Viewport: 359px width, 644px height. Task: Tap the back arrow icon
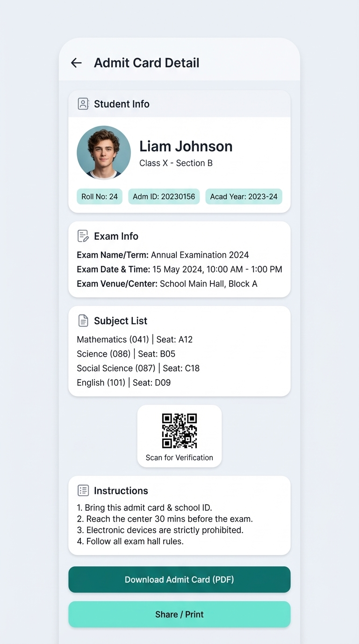[x=76, y=63]
